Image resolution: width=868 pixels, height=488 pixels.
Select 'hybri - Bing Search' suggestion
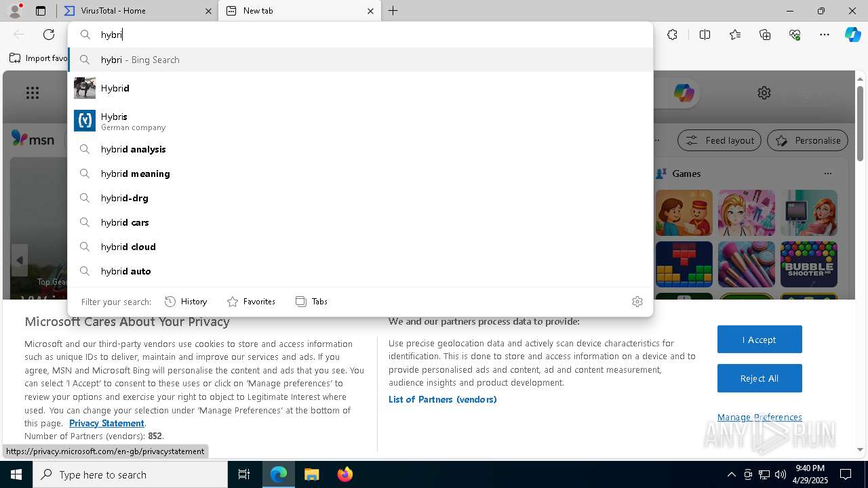click(360, 60)
